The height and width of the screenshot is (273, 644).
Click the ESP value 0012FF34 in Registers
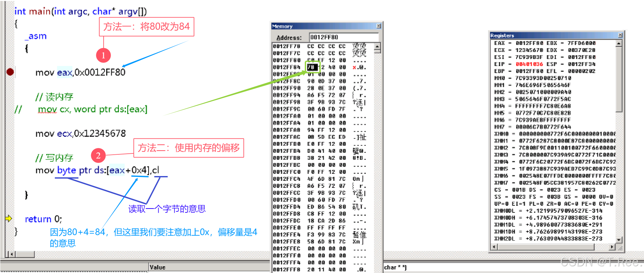coord(582,64)
